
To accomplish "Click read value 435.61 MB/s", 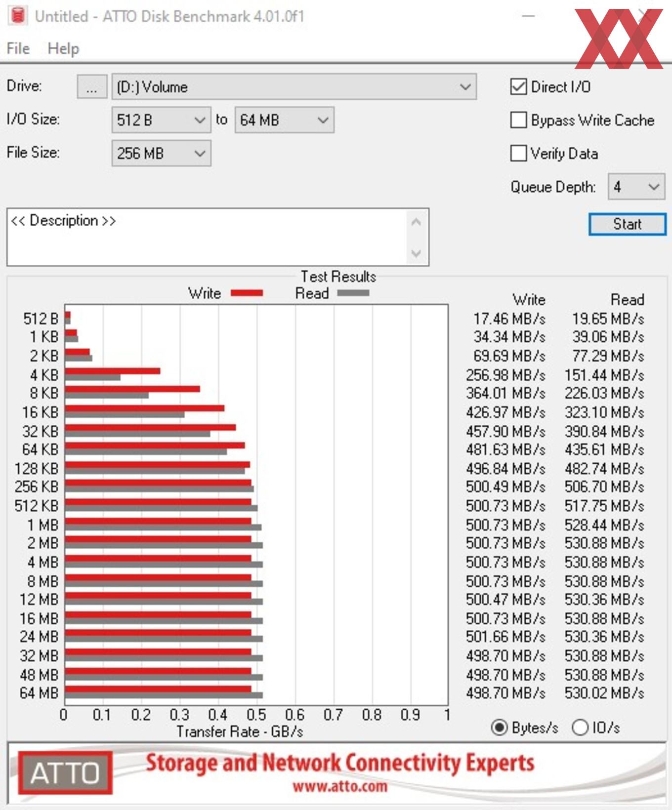I will (x=604, y=449).
